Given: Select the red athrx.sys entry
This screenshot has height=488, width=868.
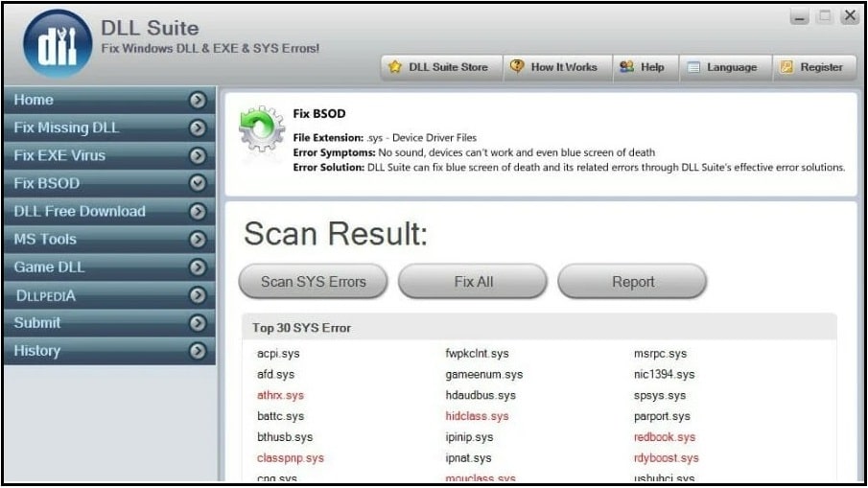Looking at the screenshot, I should point(281,396).
